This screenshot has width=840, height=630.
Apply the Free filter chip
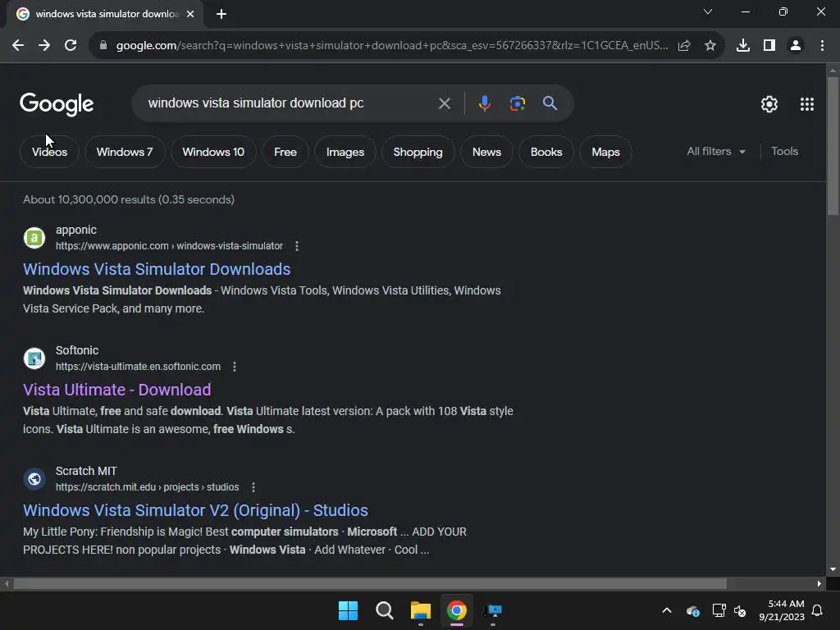point(285,152)
